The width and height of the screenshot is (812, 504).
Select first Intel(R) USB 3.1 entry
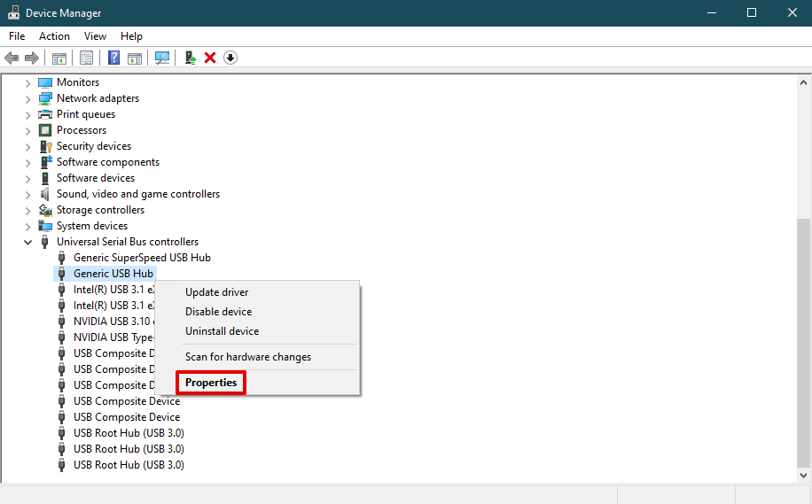pyautogui.click(x=114, y=290)
